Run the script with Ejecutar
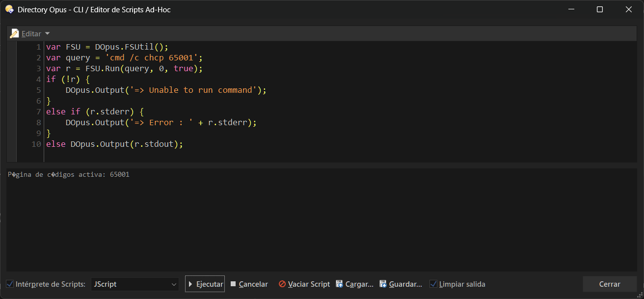644x299 pixels. click(205, 284)
